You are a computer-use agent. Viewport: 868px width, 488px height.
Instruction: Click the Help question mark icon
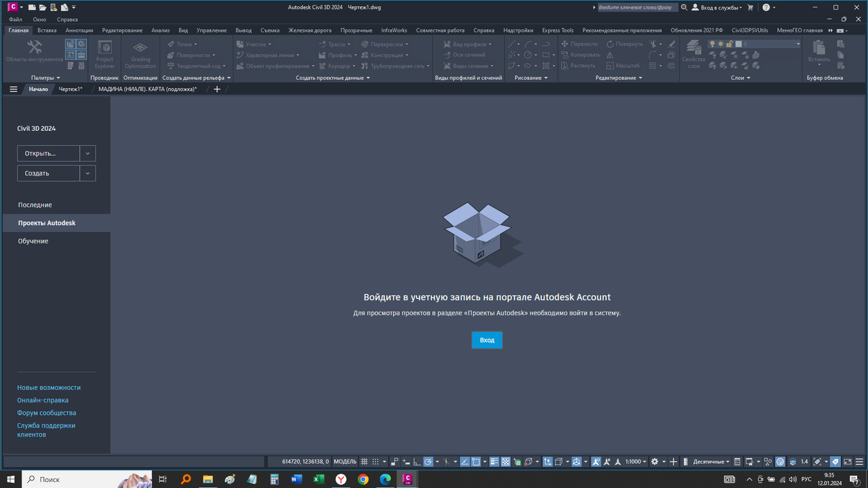[x=766, y=7]
